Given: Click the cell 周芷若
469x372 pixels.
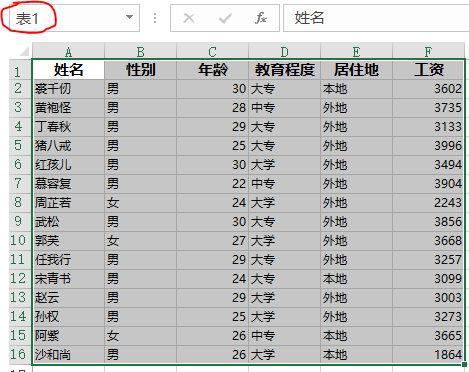Looking at the screenshot, I should pyautogui.click(x=68, y=203).
